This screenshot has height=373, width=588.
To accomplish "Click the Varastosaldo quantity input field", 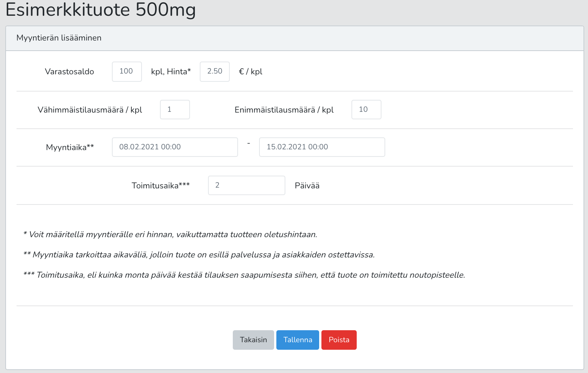I will 127,72.
